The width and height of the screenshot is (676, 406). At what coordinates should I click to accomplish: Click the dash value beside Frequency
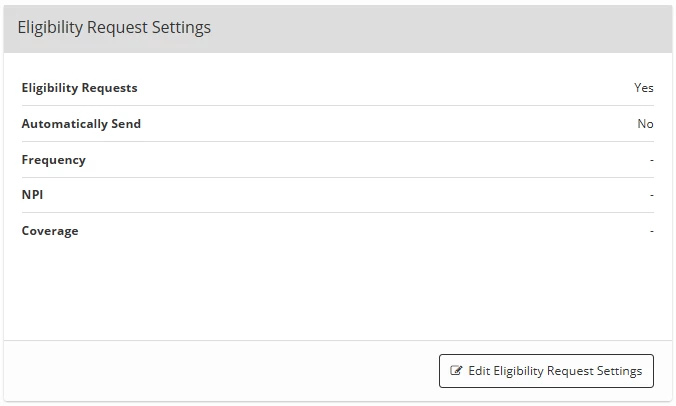(x=652, y=160)
